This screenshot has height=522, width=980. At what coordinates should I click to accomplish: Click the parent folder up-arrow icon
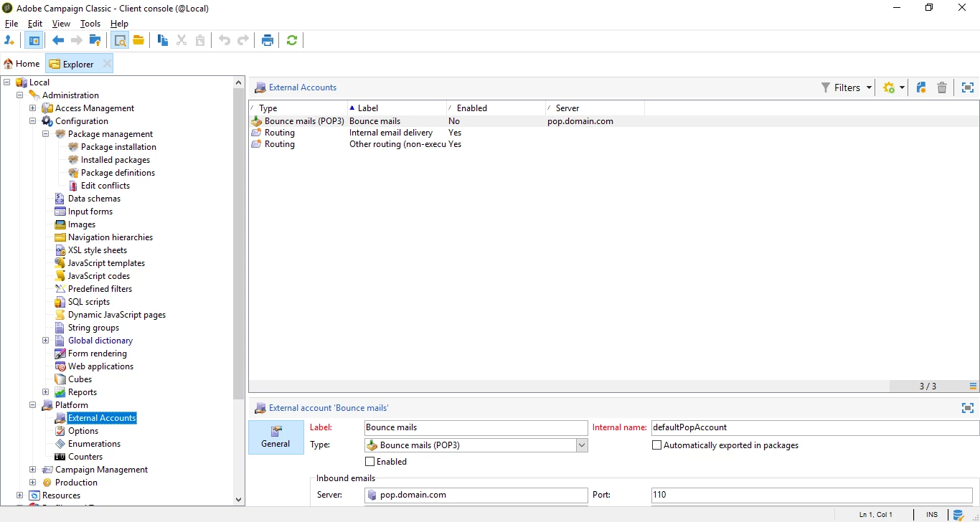(x=95, y=40)
